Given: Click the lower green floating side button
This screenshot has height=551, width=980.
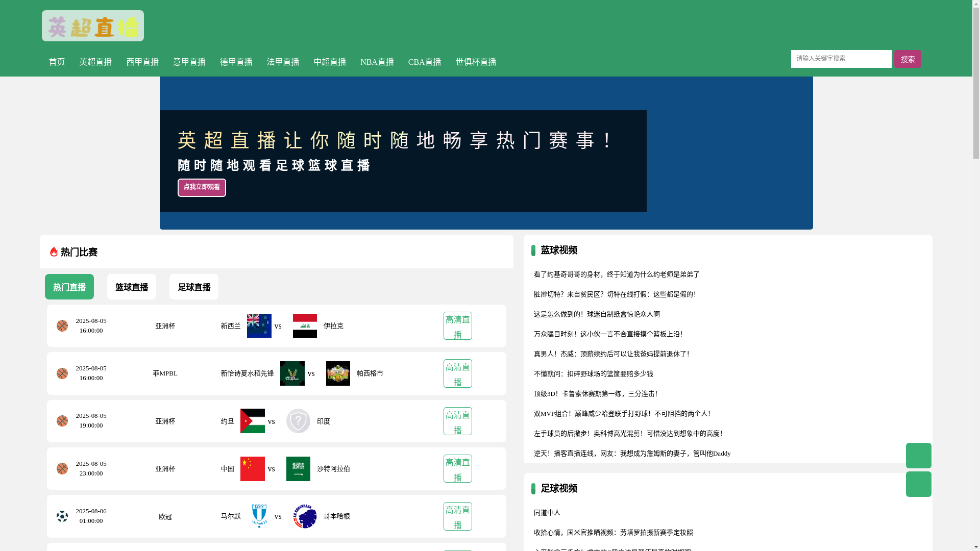Looking at the screenshot, I should [x=919, y=484].
